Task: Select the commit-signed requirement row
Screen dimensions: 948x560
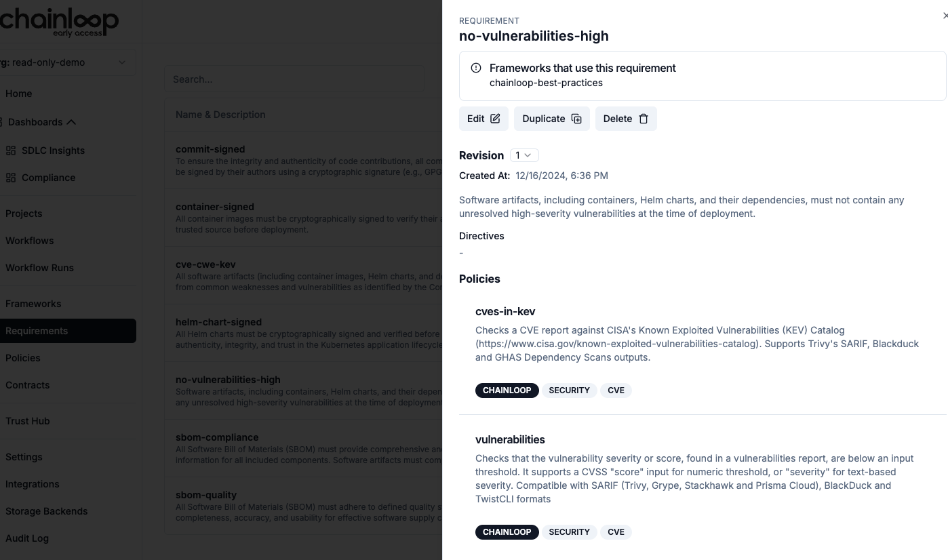Action: [x=210, y=149]
